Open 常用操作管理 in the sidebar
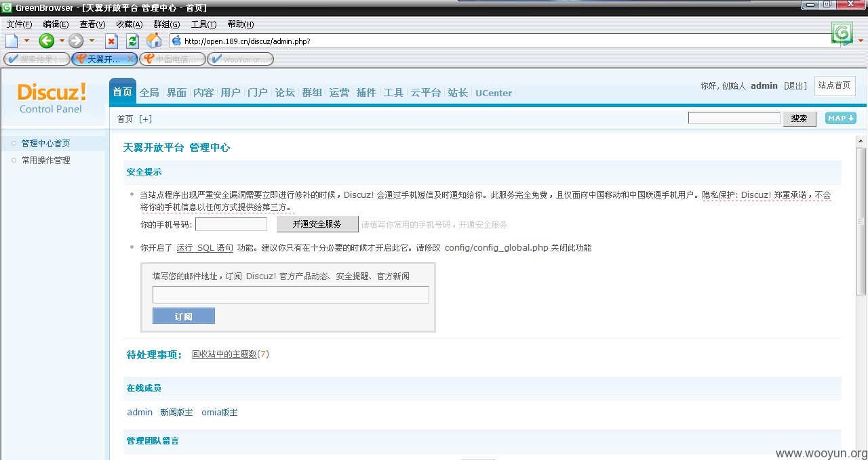The width and height of the screenshot is (868, 460). (x=45, y=161)
